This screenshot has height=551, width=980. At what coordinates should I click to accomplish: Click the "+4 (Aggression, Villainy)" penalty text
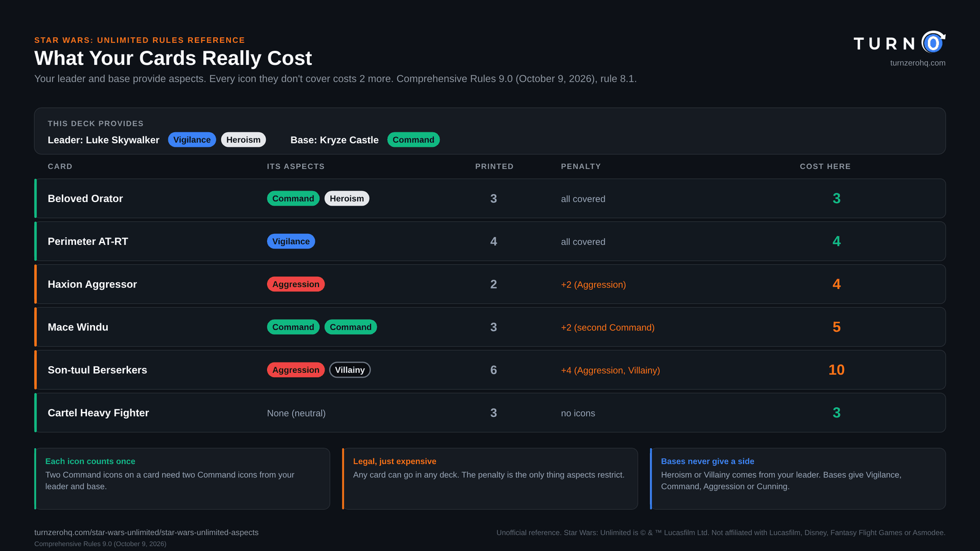pos(611,370)
